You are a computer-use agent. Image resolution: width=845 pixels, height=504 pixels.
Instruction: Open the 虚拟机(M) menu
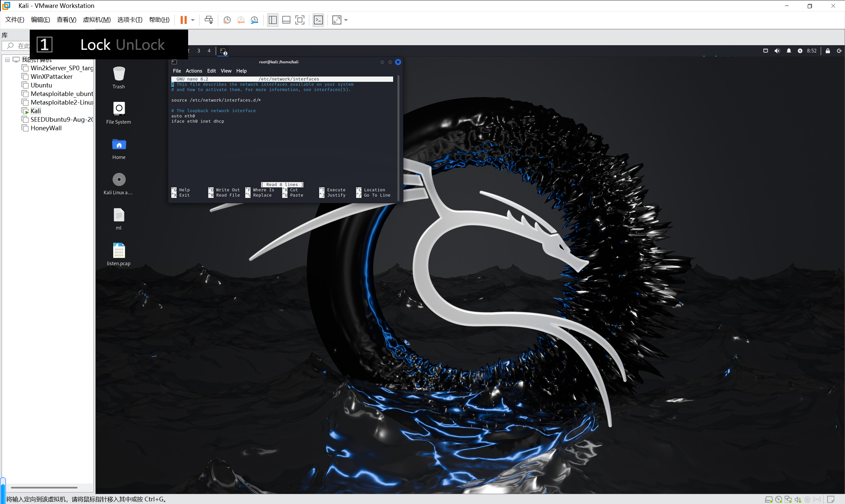click(x=96, y=20)
